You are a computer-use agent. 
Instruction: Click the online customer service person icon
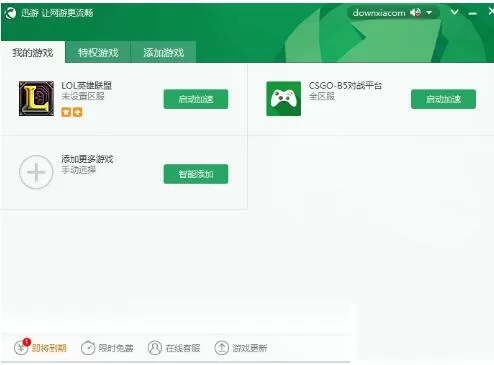coord(155,348)
